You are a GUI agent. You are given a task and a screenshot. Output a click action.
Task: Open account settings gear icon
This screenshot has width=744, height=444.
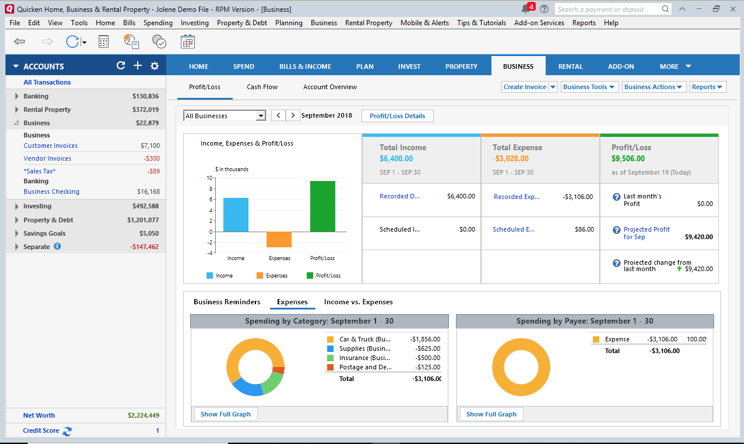pyautogui.click(x=154, y=66)
